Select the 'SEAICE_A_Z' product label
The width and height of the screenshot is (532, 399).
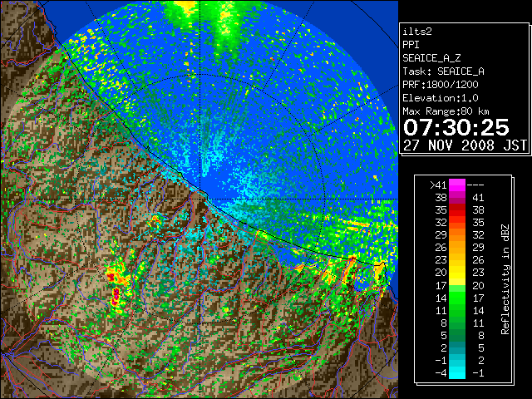coord(431,58)
